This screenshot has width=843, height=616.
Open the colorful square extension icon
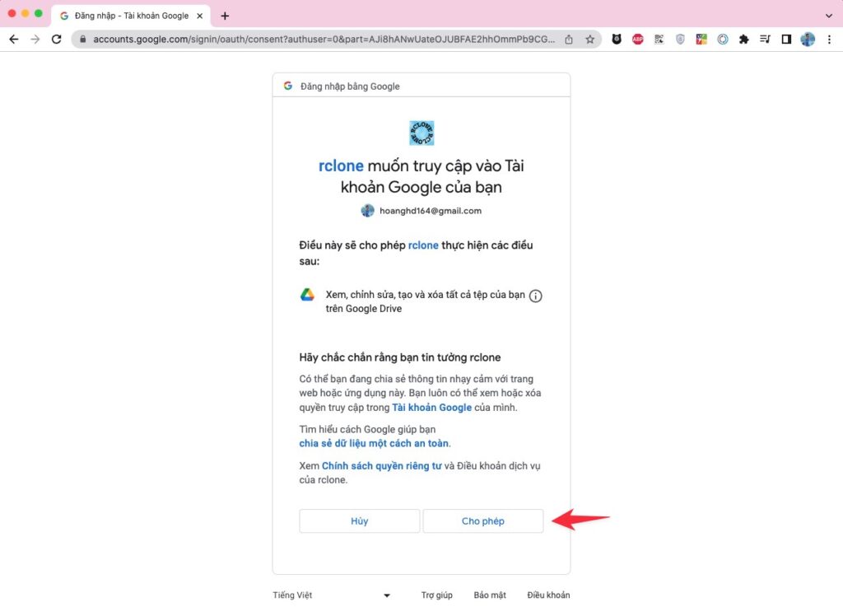pos(701,40)
